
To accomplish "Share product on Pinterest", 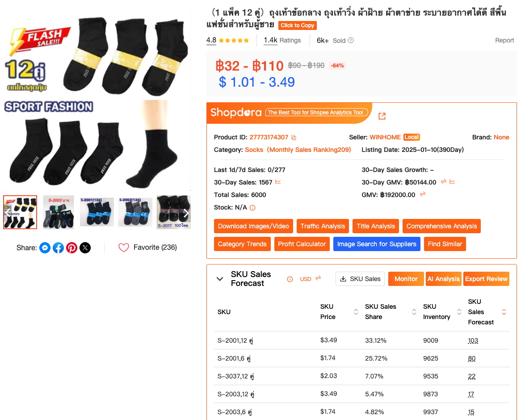I will (x=71, y=248).
